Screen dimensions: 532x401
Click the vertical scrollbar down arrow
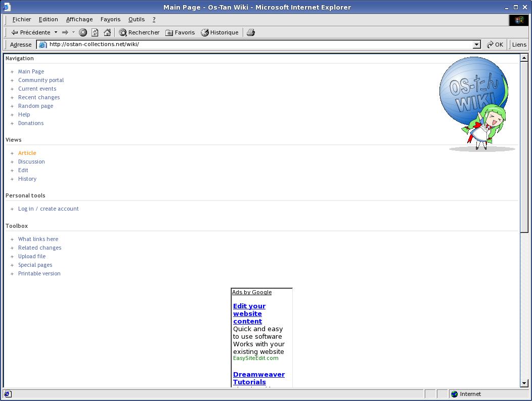[x=524, y=383]
